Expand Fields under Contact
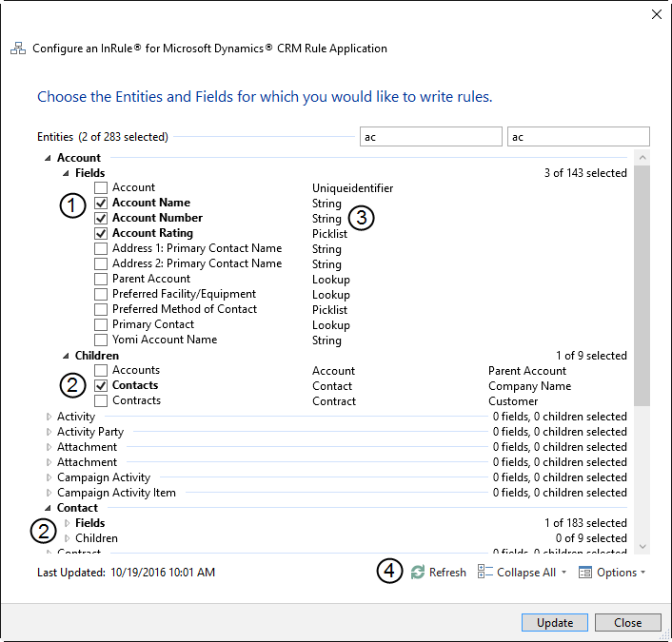Image resolution: width=672 pixels, height=642 pixels. point(67,523)
